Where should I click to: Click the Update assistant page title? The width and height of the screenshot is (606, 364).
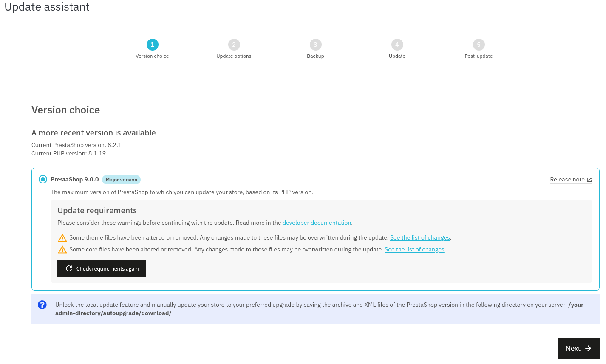coord(47,7)
